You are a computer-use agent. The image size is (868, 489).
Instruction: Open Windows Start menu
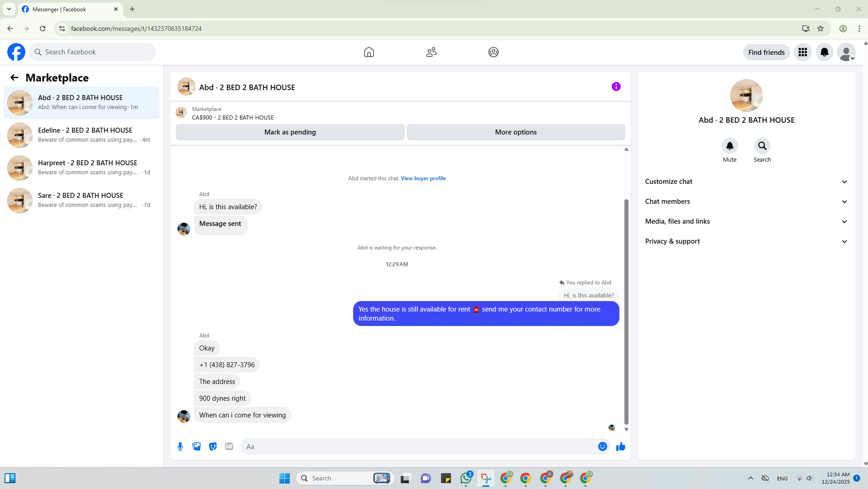[284, 478]
